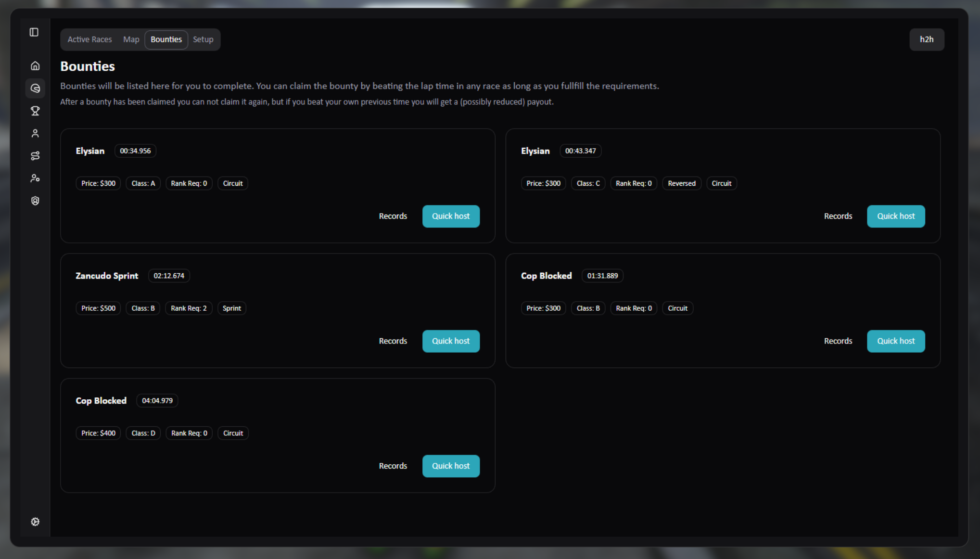Select the racing helmet sidebar icon
This screenshot has height=559, width=980.
pos(35,89)
